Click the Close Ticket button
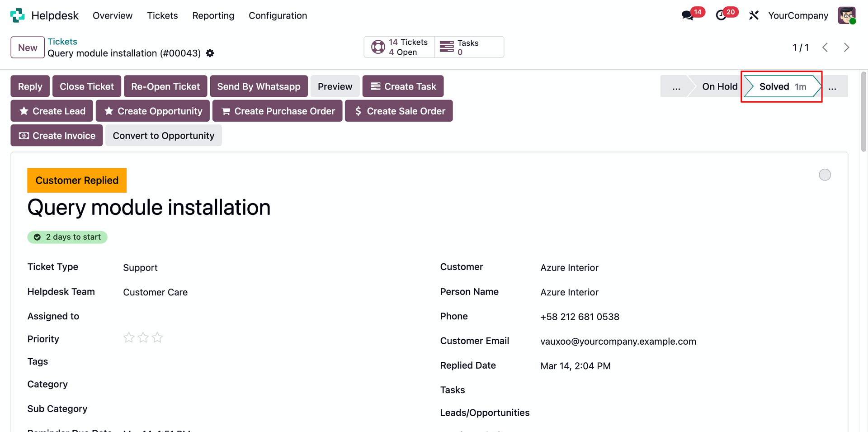Screen dimensions: 868x432 87,86
